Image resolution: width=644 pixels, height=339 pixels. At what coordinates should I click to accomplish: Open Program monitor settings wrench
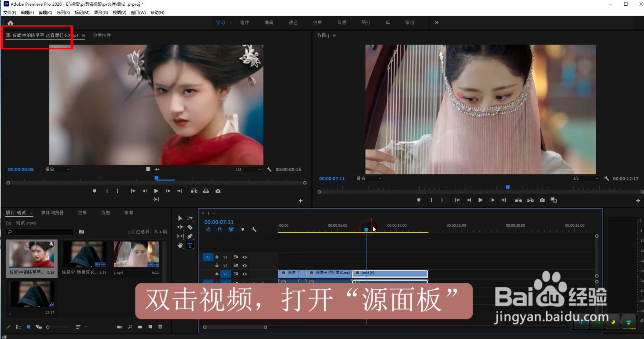(x=607, y=178)
